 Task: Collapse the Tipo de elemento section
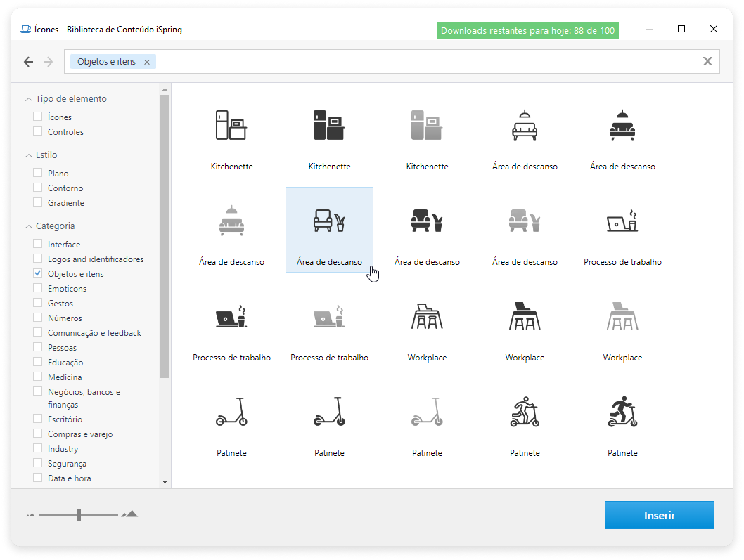tap(29, 99)
